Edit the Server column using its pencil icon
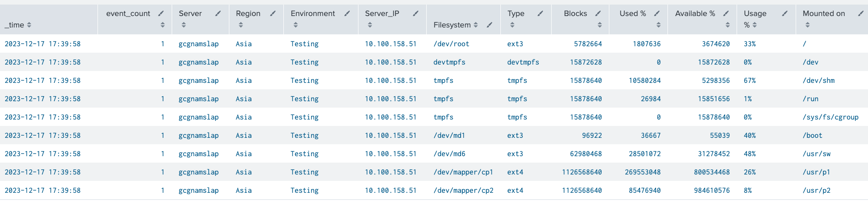Viewport: 868px width, 207px height. 218,14
